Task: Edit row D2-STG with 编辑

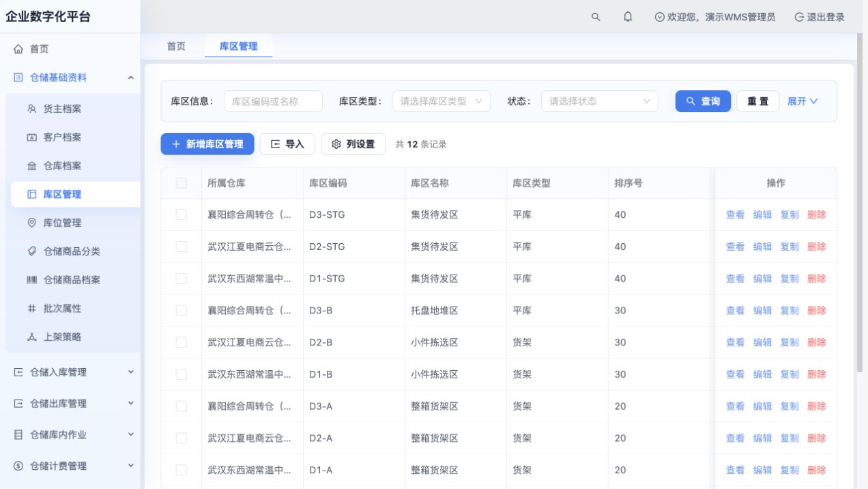Action: tap(762, 247)
